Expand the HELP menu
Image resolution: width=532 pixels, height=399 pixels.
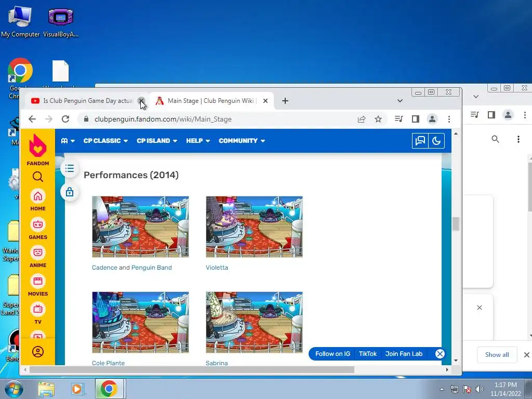(x=198, y=141)
